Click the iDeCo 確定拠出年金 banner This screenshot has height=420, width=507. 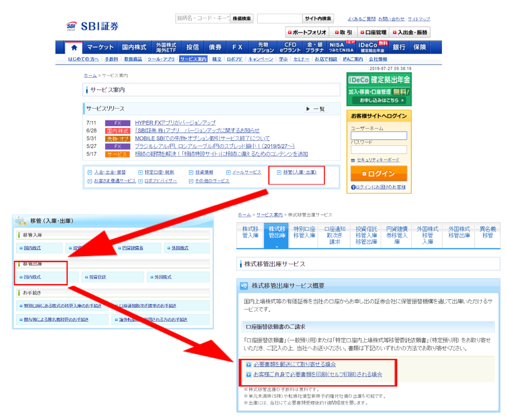click(x=379, y=89)
